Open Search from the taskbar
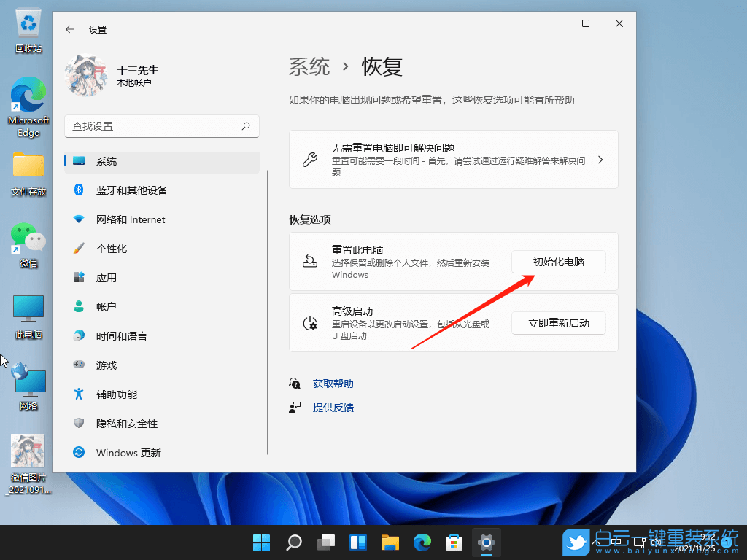Image resolution: width=747 pixels, height=560 pixels. click(293, 542)
